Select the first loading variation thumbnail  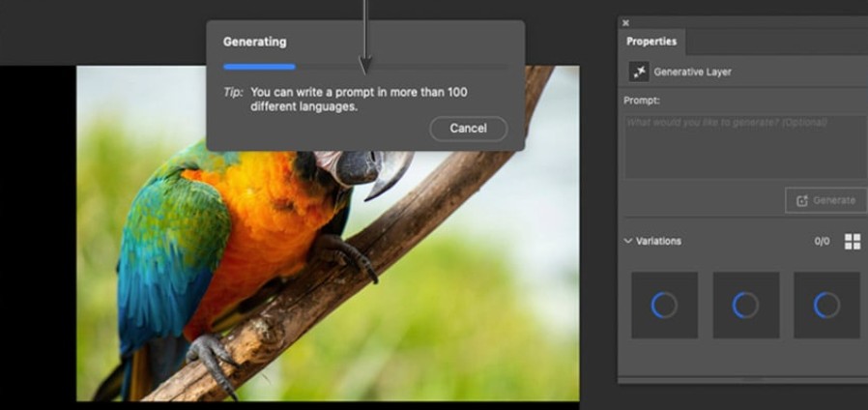(x=664, y=306)
